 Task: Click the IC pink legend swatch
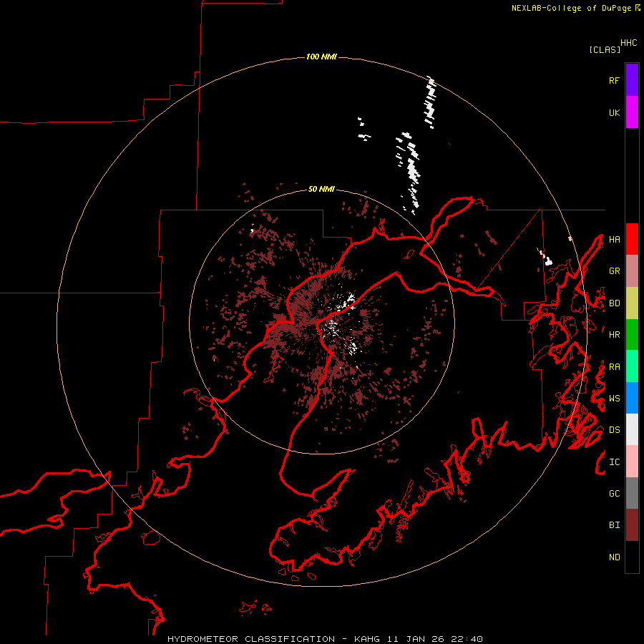click(632, 462)
